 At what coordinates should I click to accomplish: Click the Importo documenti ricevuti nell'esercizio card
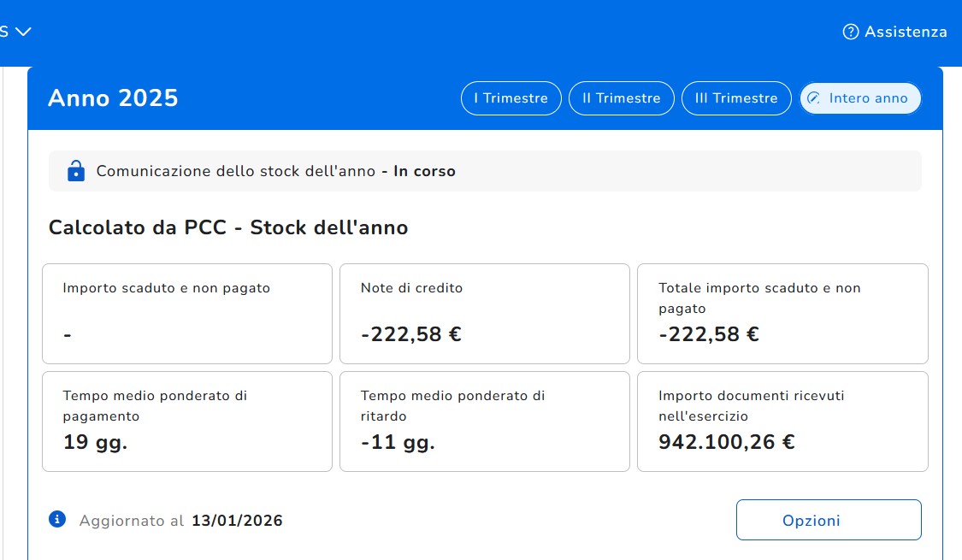[782, 421]
